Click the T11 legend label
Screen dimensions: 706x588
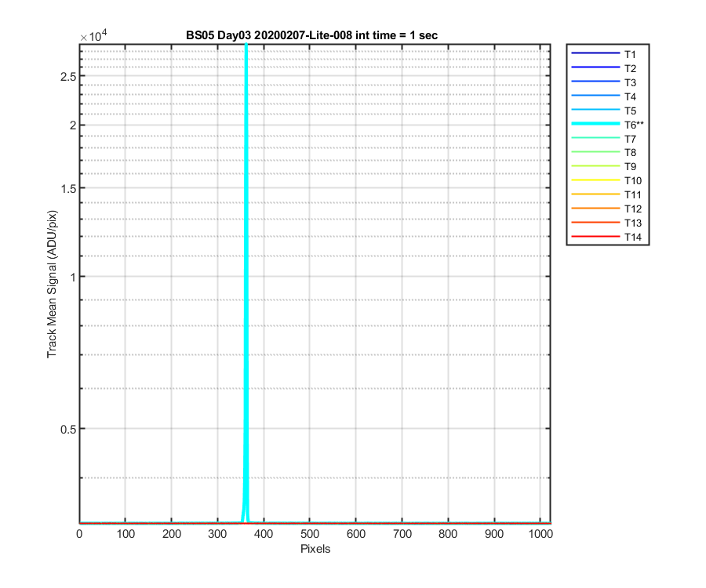click(x=632, y=194)
